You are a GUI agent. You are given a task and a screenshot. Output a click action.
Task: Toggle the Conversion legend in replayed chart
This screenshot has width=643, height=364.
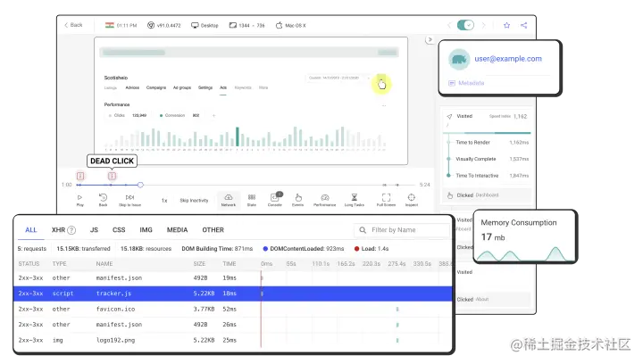180,115
